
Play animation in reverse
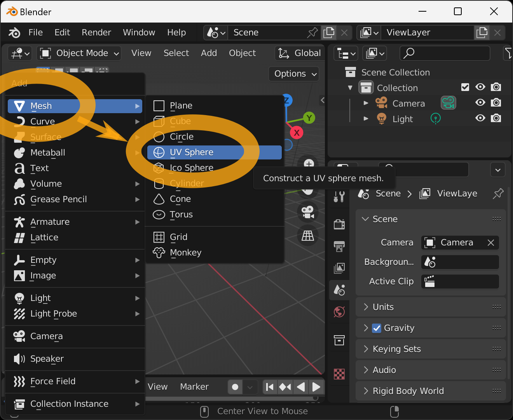(301, 387)
